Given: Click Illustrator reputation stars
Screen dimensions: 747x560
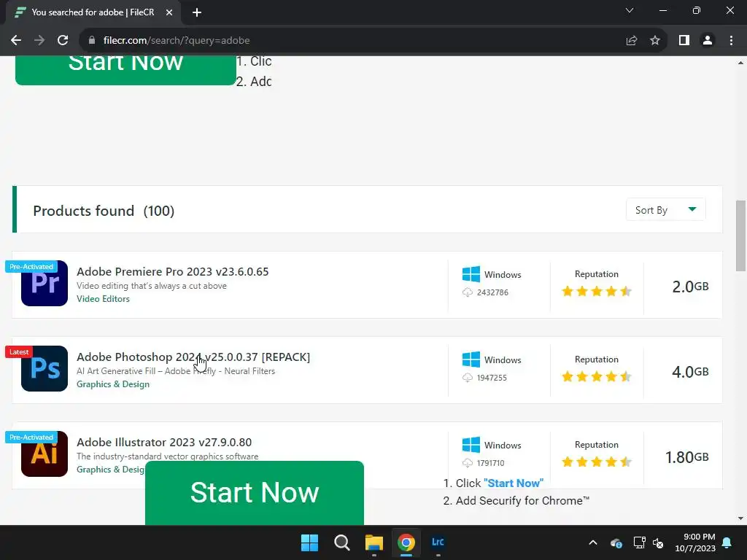Looking at the screenshot, I should pyautogui.click(x=597, y=462).
